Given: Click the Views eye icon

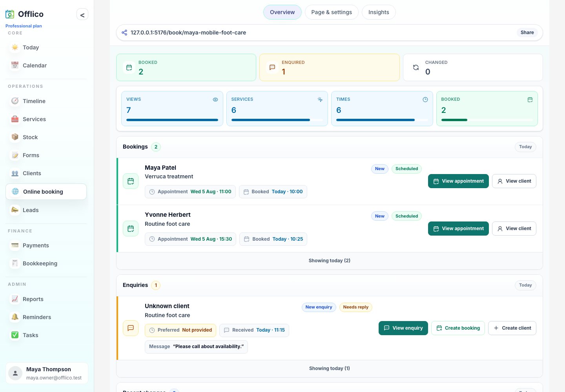Looking at the screenshot, I should (x=215, y=100).
